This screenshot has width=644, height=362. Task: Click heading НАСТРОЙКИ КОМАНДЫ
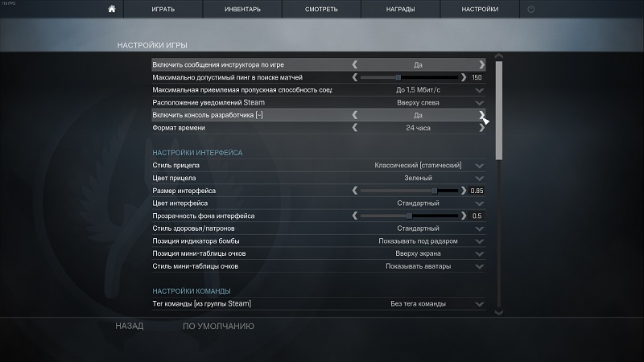[192, 291]
